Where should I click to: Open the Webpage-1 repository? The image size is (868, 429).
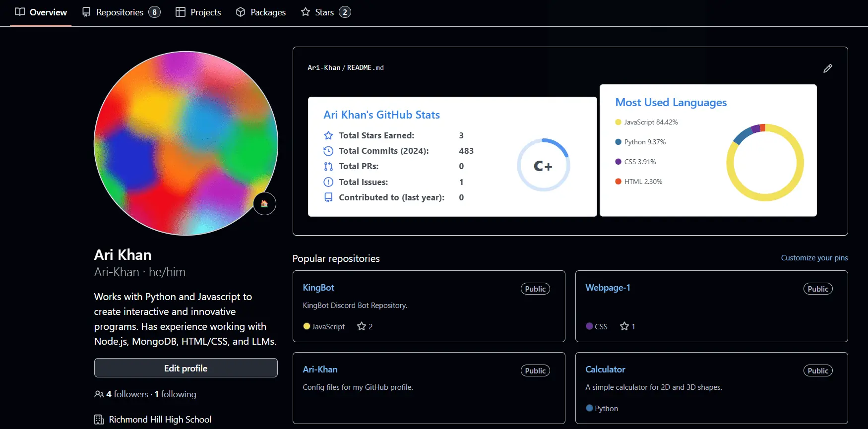tap(608, 288)
